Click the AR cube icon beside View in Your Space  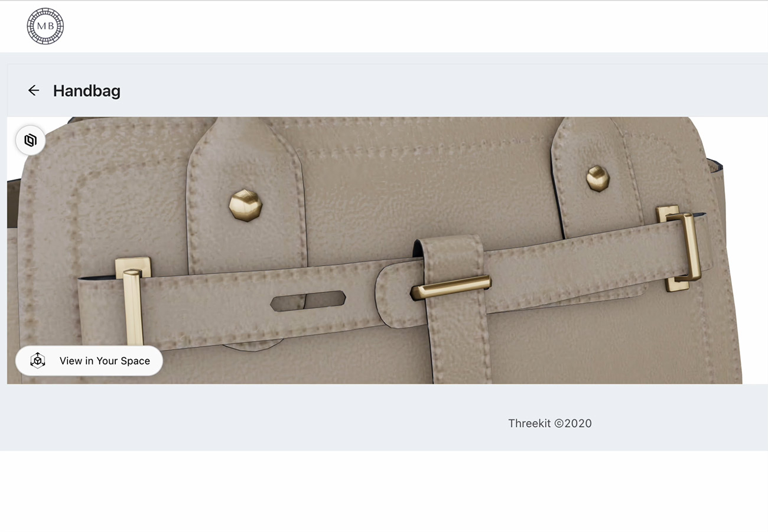tap(38, 361)
